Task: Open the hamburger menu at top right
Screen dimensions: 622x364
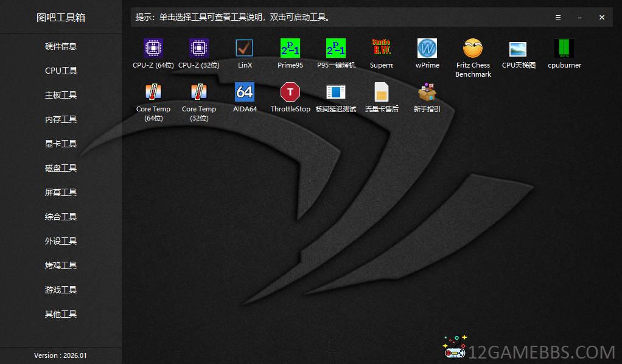Action: tap(558, 17)
